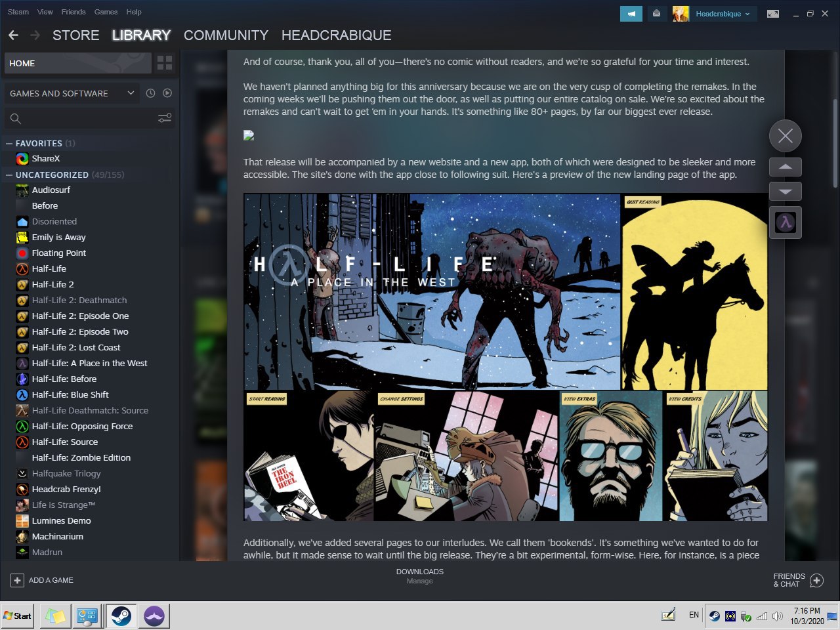Click the network signal tray icon
The height and width of the screenshot is (630, 840).
click(762, 616)
